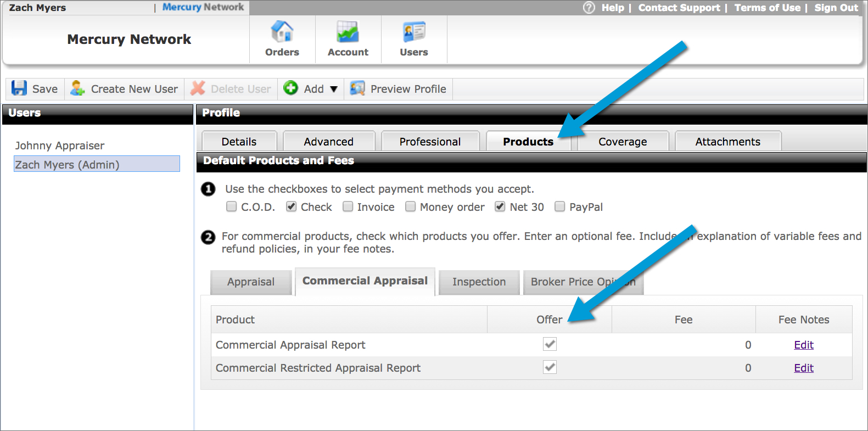Screen dimensions: 868x431
Task: Switch to the Inspection product tab
Action: pos(479,282)
